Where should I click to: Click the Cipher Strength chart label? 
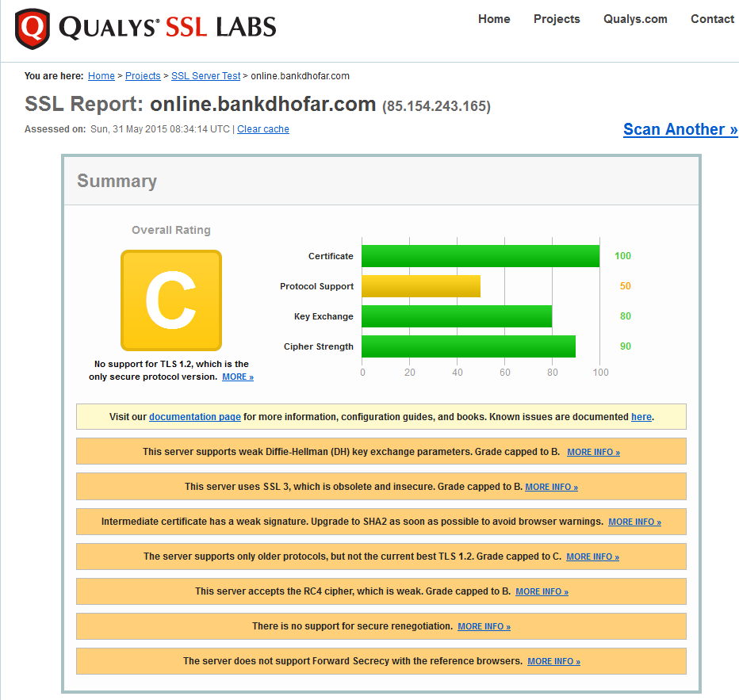(319, 346)
